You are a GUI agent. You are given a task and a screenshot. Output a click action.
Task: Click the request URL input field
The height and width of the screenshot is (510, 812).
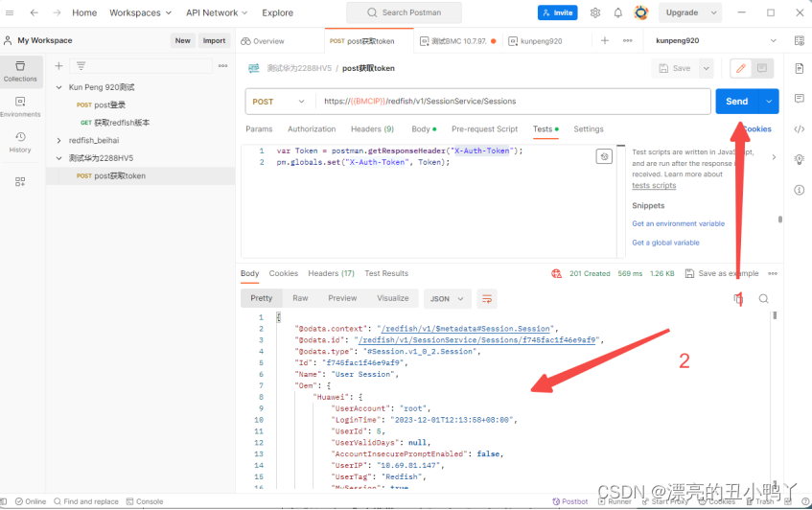coord(513,101)
